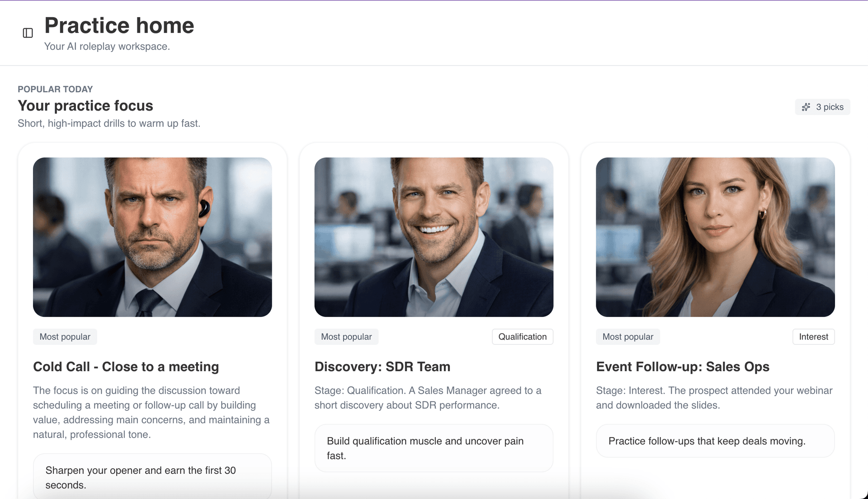868x499 pixels.
Task: Open the Event Follow-up persona photo
Action: click(715, 237)
